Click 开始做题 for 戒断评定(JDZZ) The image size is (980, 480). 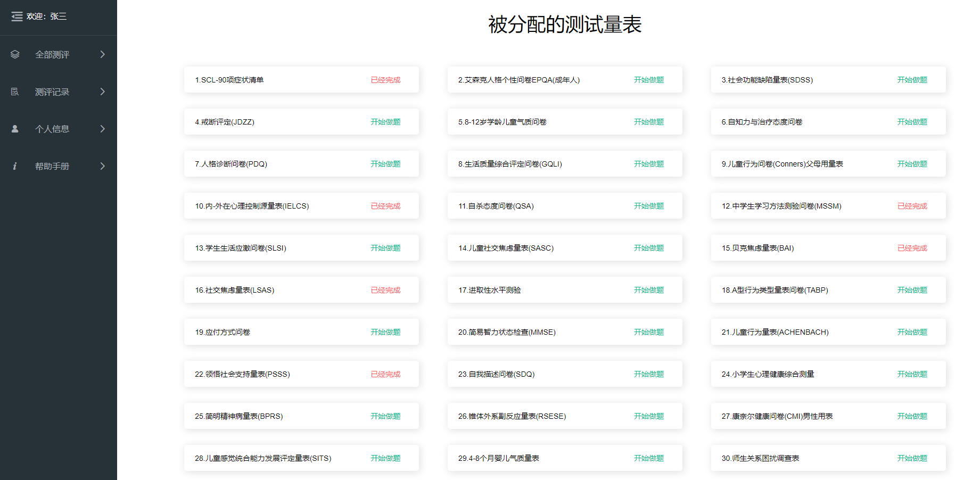(385, 122)
